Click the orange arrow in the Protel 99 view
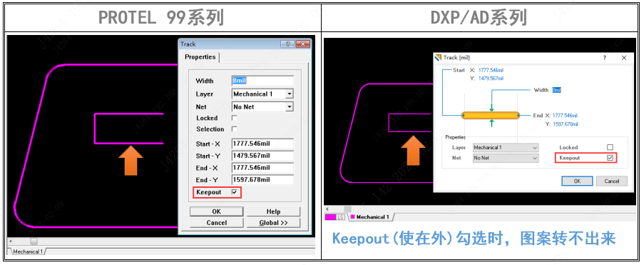 [x=131, y=160]
